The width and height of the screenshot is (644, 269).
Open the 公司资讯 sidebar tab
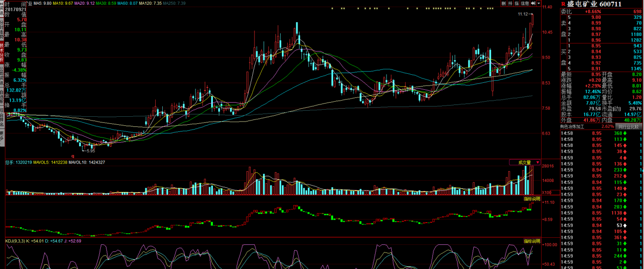(2, 75)
